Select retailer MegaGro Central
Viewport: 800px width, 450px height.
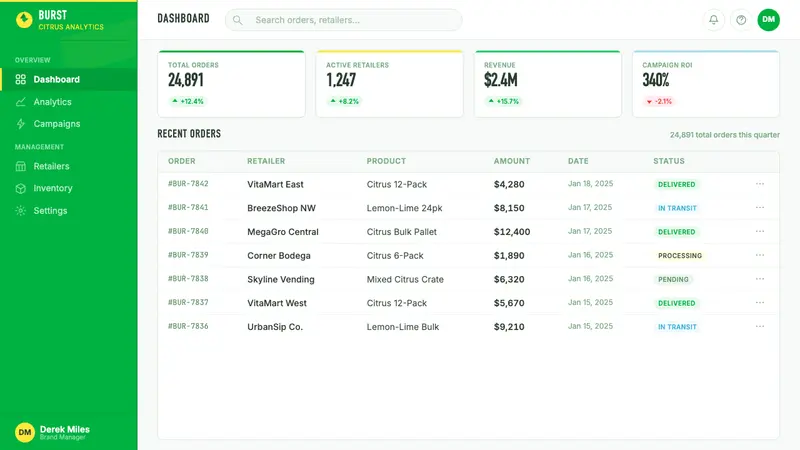click(x=283, y=232)
